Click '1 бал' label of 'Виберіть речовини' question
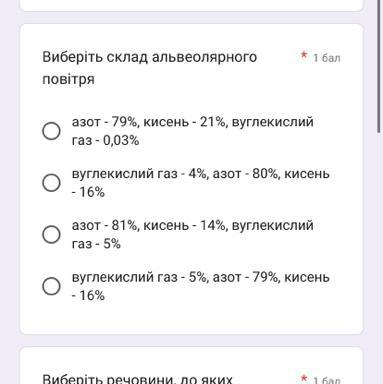 [x=326, y=380]
